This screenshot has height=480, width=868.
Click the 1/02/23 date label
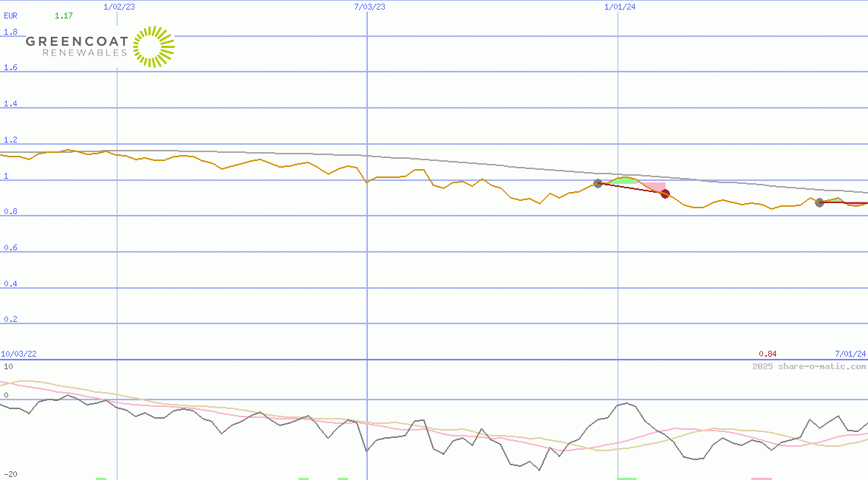[120, 7]
